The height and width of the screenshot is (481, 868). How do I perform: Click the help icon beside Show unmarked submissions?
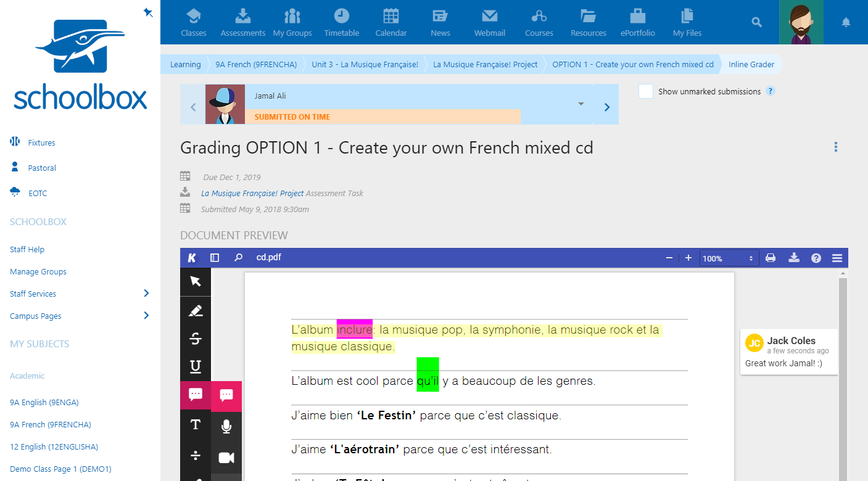770,91
